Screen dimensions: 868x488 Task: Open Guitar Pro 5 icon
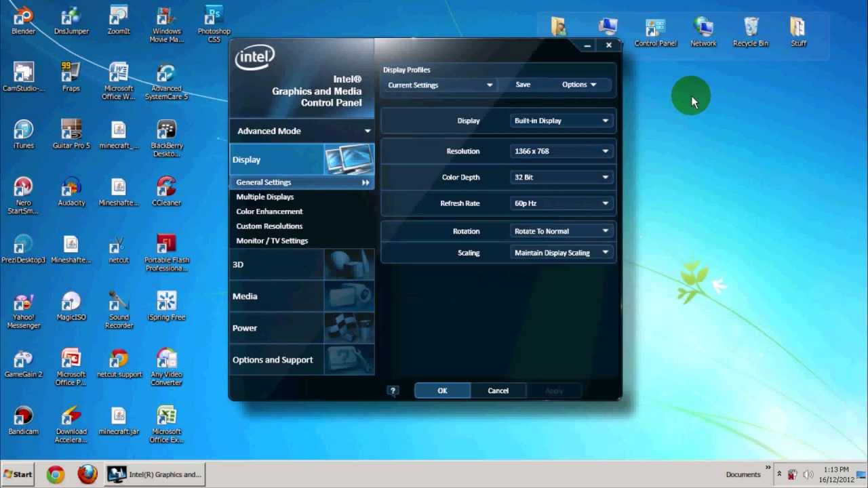pyautogui.click(x=71, y=134)
